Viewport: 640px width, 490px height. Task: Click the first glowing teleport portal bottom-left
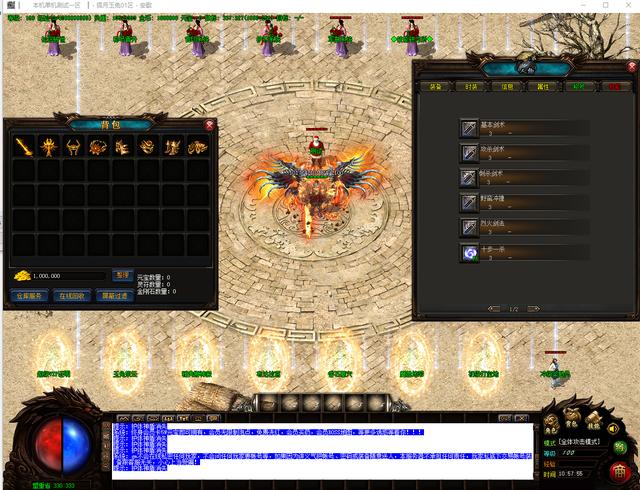click(x=53, y=359)
